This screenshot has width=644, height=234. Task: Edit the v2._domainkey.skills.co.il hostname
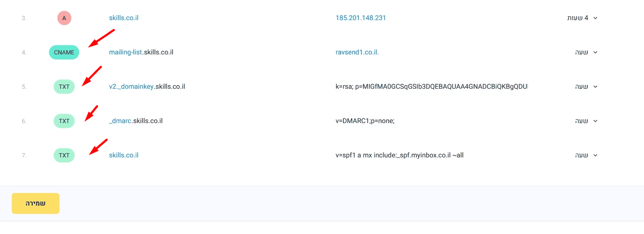147,87
